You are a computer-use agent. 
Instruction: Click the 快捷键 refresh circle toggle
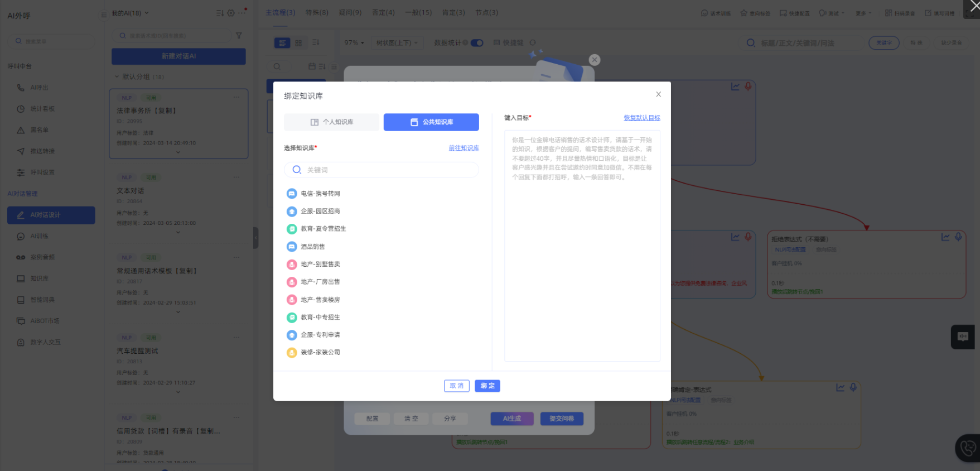point(533,43)
